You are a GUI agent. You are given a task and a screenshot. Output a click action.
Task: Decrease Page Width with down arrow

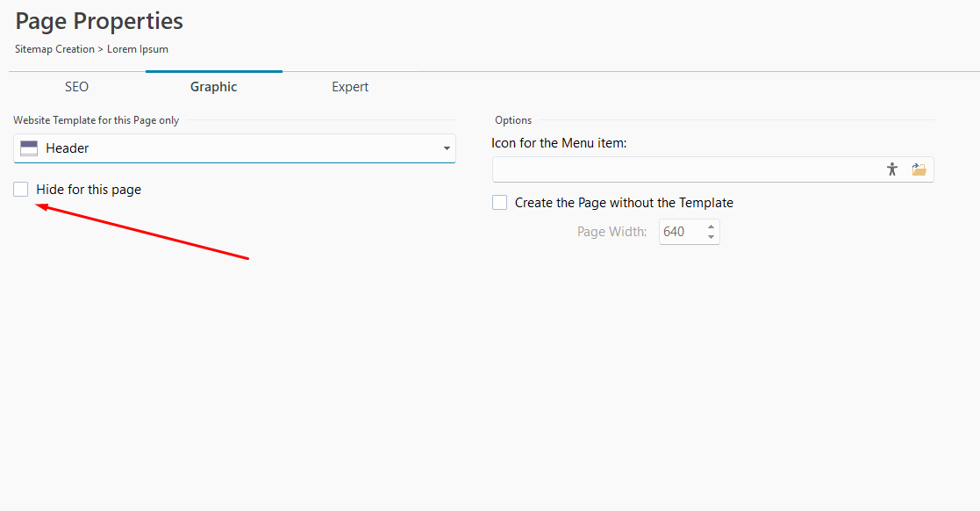pyautogui.click(x=711, y=237)
